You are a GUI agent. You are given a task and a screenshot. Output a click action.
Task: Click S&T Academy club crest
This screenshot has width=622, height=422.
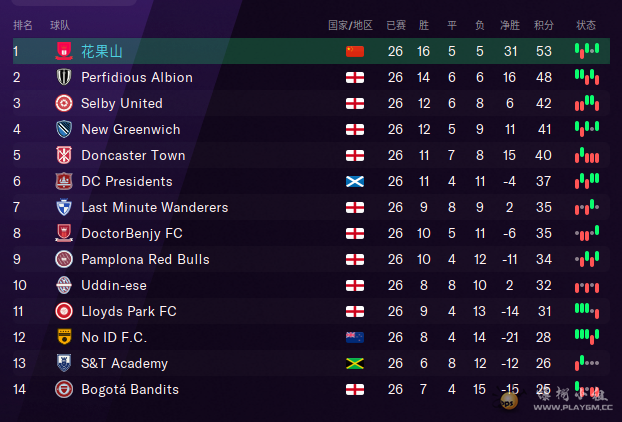pyautogui.click(x=64, y=363)
